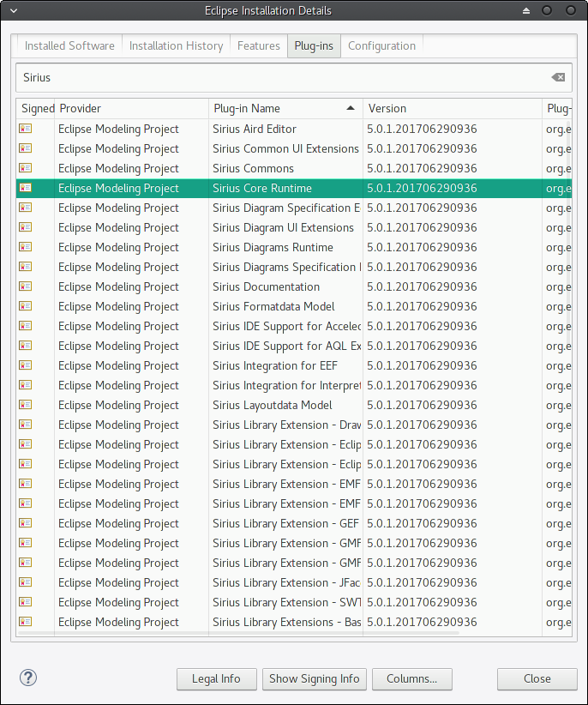
Task: Open the Columns... dialog button
Action: pos(412,679)
